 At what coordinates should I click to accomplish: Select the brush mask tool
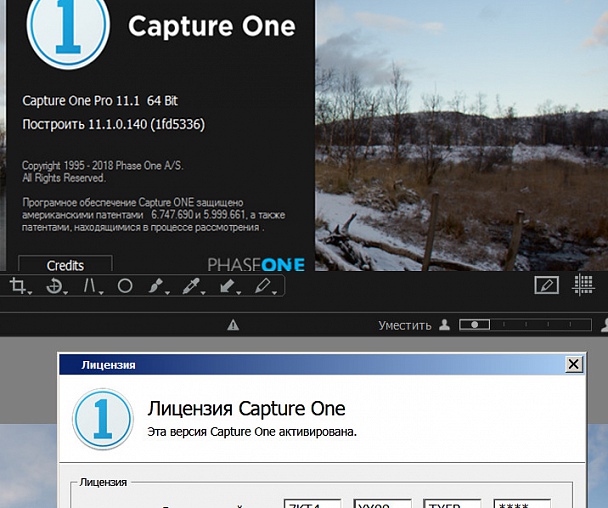pos(155,286)
